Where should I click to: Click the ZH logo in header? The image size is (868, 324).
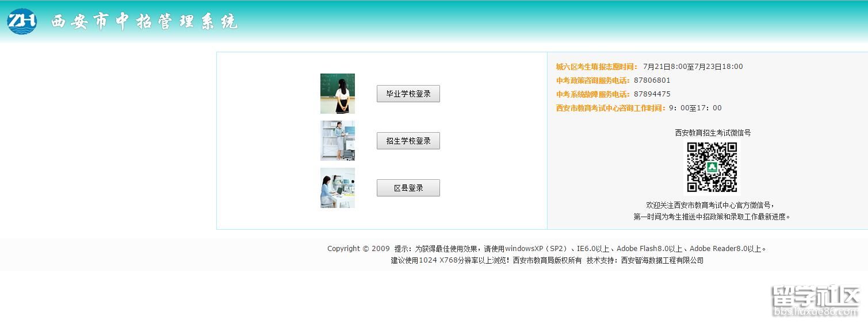[x=22, y=22]
